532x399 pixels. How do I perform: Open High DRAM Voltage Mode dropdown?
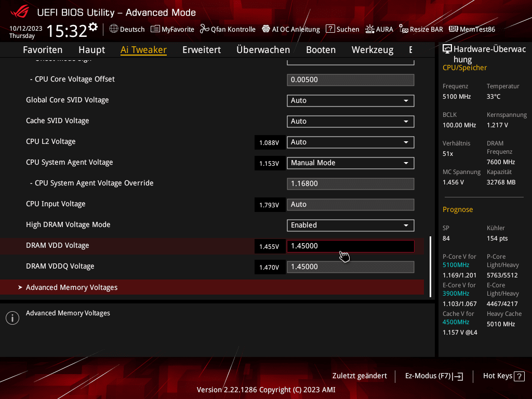(x=351, y=225)
